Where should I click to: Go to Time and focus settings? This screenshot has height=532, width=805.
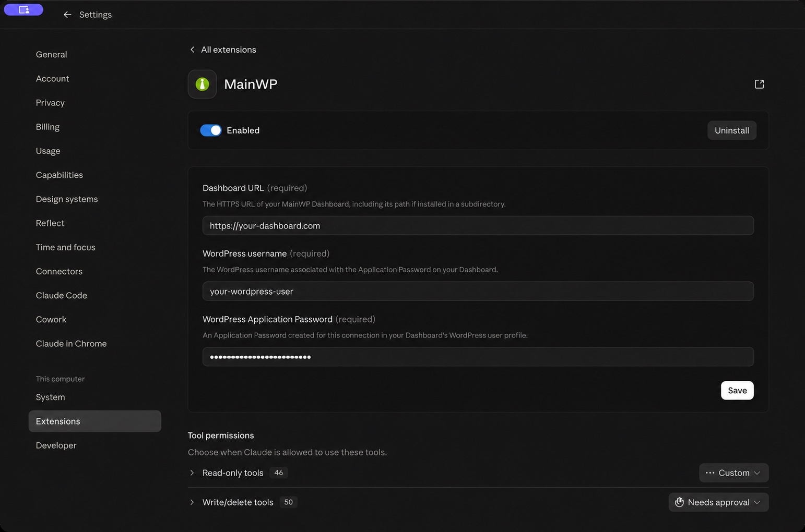(x=66, y=247)
